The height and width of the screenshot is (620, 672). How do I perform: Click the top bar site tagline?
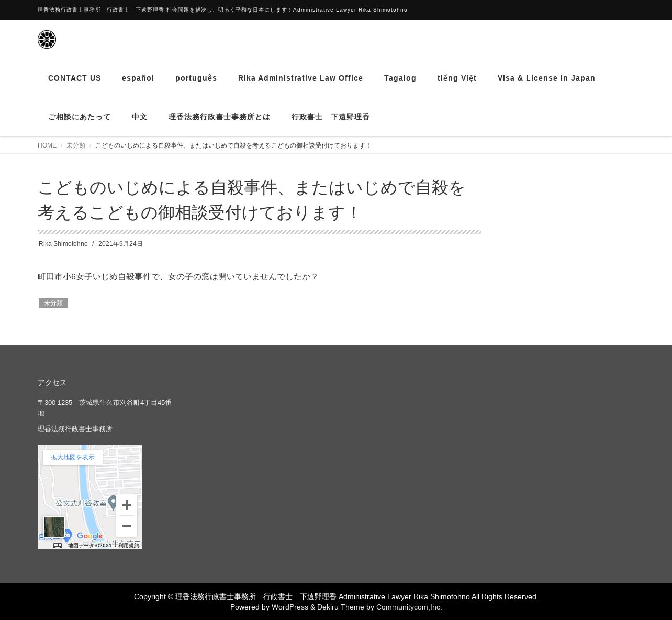coord(222,10)
